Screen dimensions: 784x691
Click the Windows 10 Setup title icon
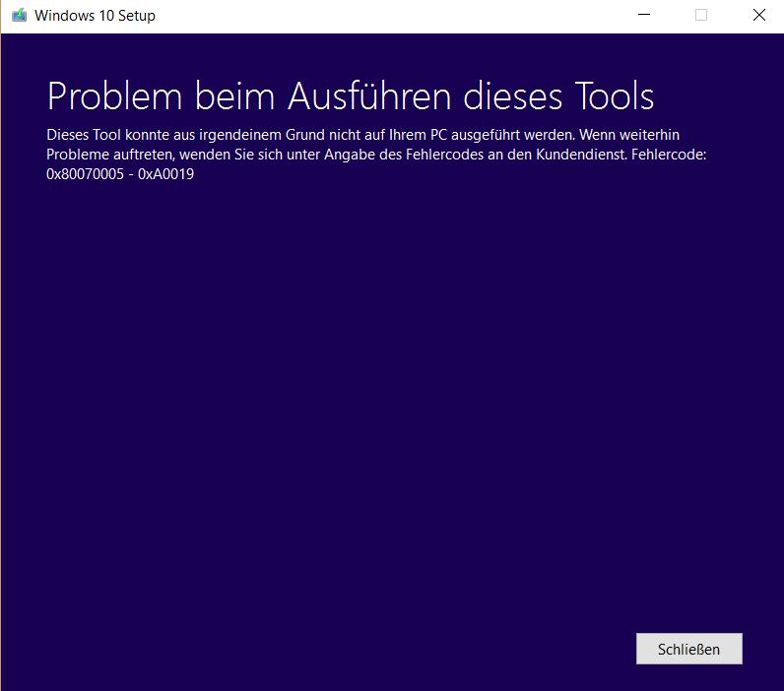click(19, 15)
